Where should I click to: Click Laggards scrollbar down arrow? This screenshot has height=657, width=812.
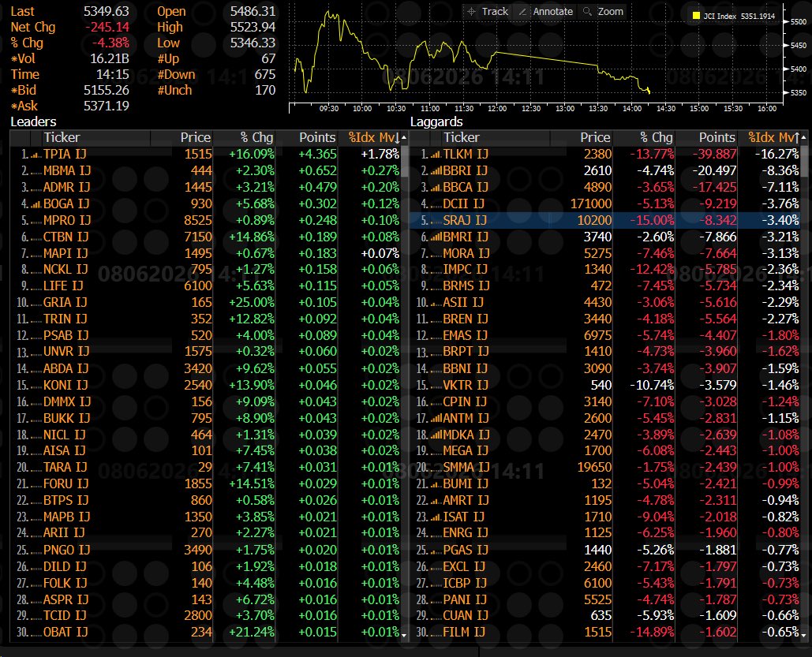point(803,634)
